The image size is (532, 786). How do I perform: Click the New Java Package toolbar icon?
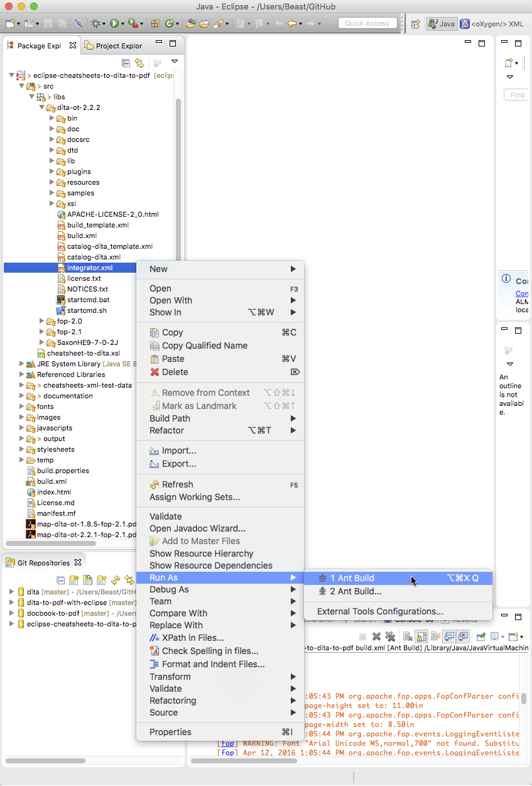pyautogui.click(x=155, y=23)
